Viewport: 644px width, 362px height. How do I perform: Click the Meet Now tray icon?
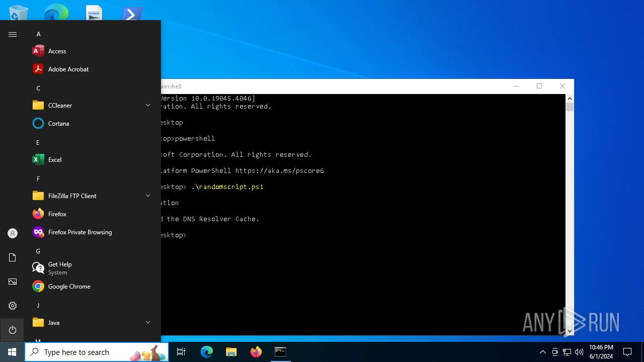(555, 352)
